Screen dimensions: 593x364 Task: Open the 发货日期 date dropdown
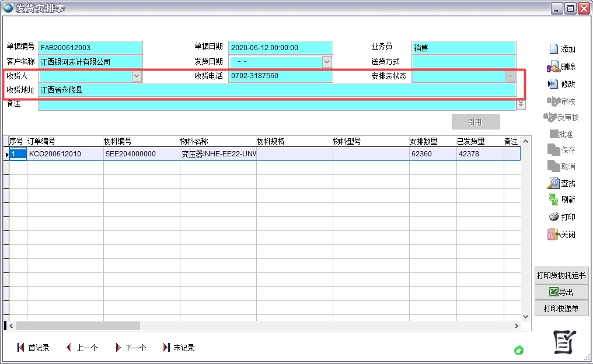327,61
